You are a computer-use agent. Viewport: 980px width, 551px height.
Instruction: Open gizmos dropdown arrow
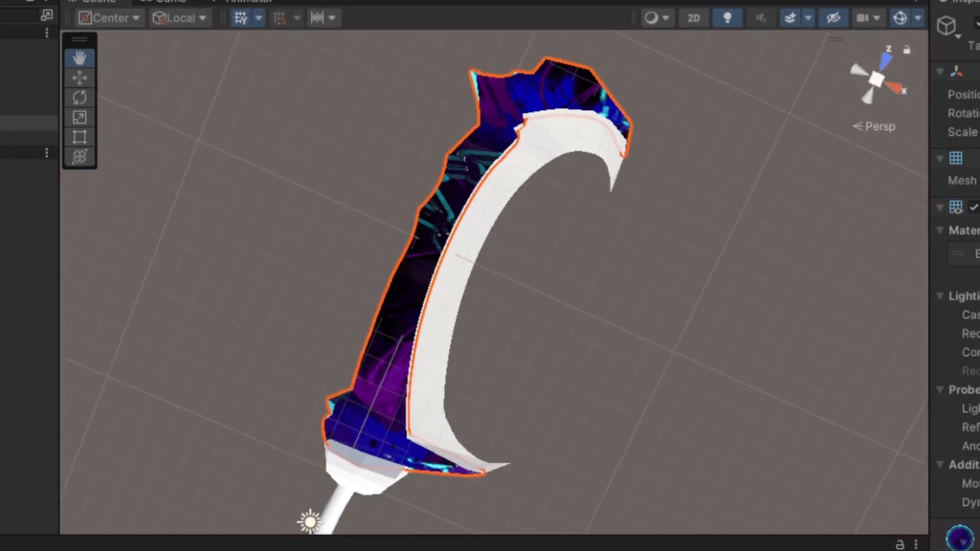click(918, 18)
